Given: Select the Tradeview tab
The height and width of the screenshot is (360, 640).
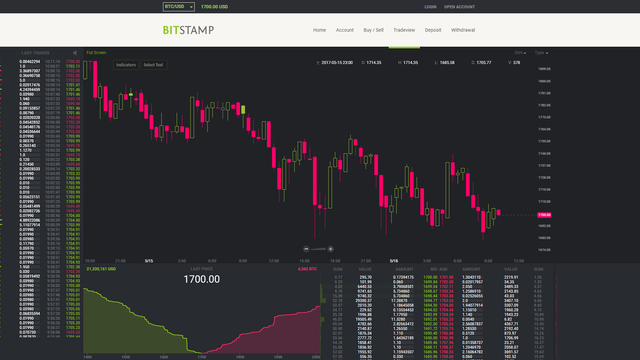Looking at the screenshot, I should click(404, 30).
